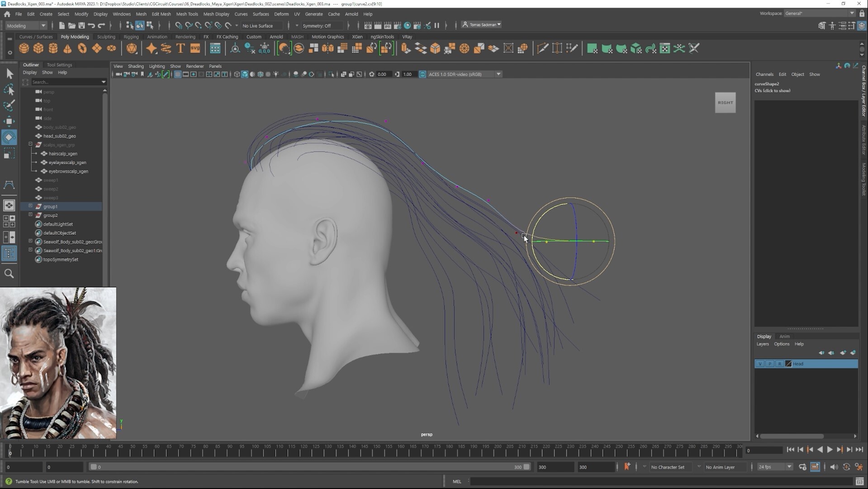Activate the Multi-Cut tool icon on shelf
This screenshot has height=489, width=868.
coord(543,48)
